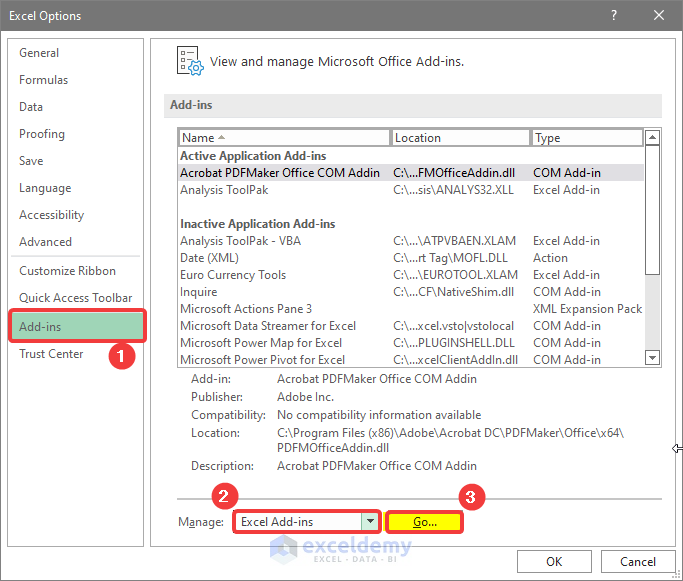Click the Manage combo box Excel Add-ins text
Screen dimensions: 683x581
[x=277, y=522]
